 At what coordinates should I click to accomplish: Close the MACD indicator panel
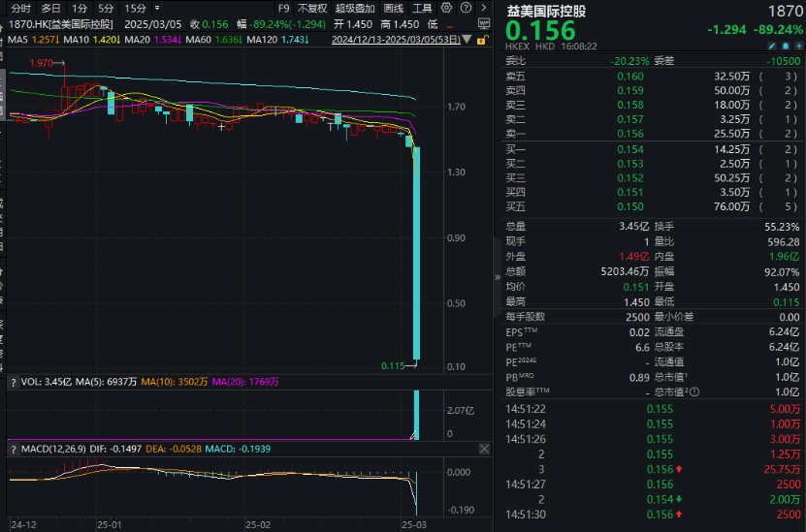pos(484,449)
